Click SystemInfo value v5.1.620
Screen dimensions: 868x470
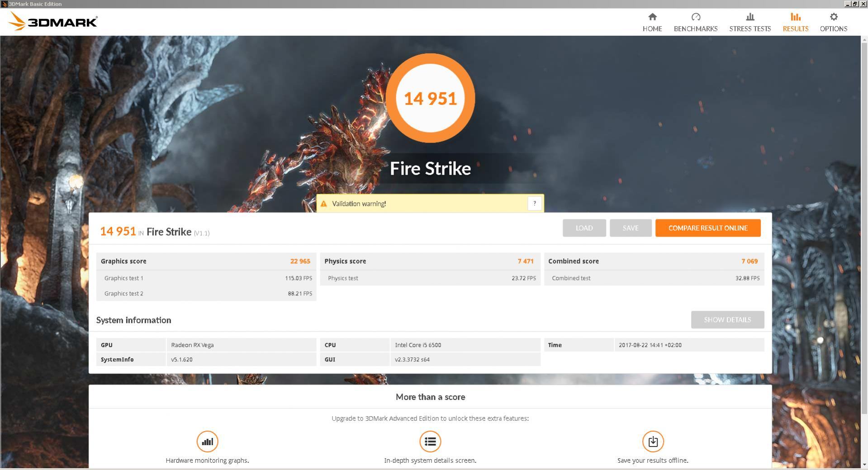(181, 360)
